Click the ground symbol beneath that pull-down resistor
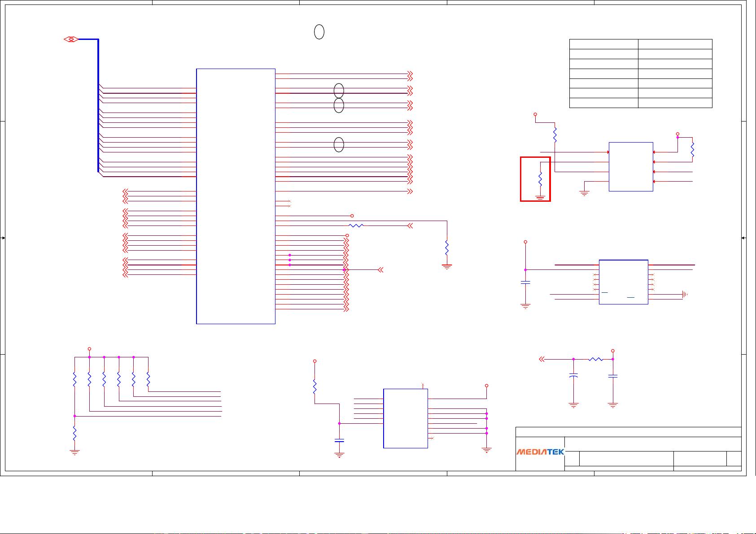Image resolution: width=756 pixels, height=534 pixels. coord(446,266)
